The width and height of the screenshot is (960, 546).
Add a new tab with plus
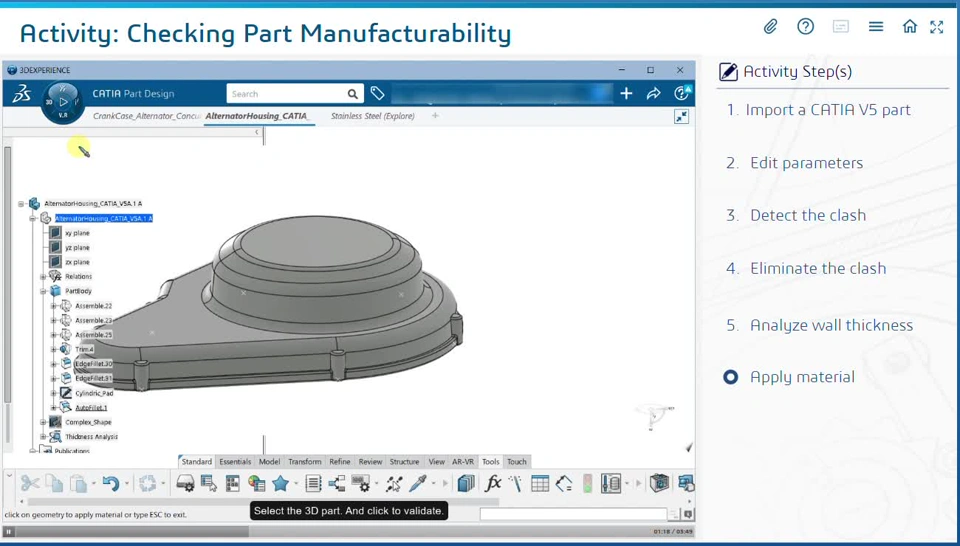pyautogui.click(x=435, y=115)
